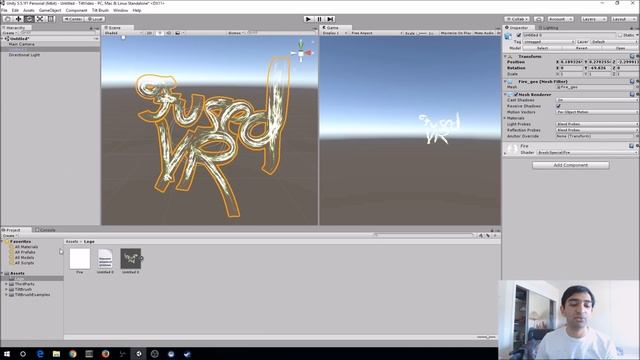Open the Free Aspect dropdown
This screenshot has height=360, width=640.
[376, 33]
